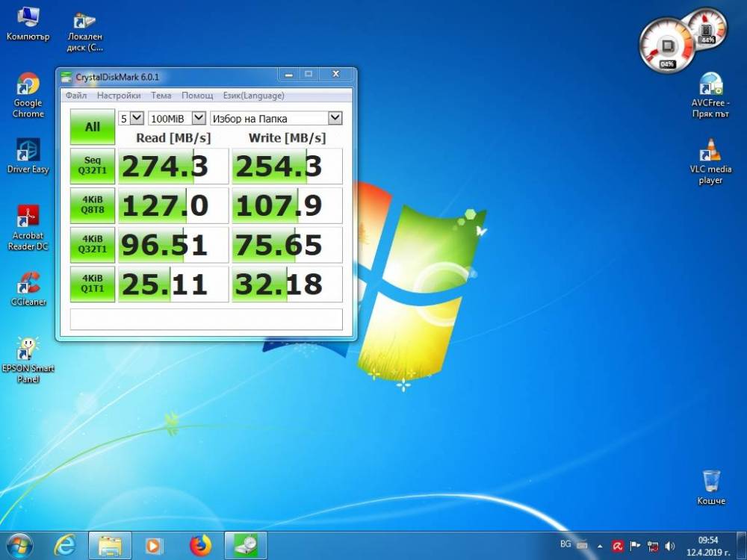Open the Компютър desktop icon
Viewport: 747px width, 560px height.
pyautogui.click(x=28, y=24)
